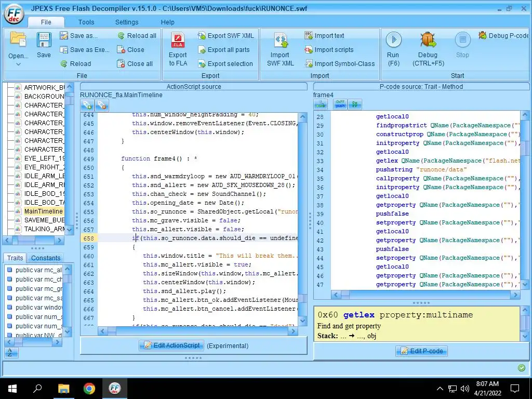Switch to the Constants tab
Screen dimensions: 532x399
pos(46,258)
